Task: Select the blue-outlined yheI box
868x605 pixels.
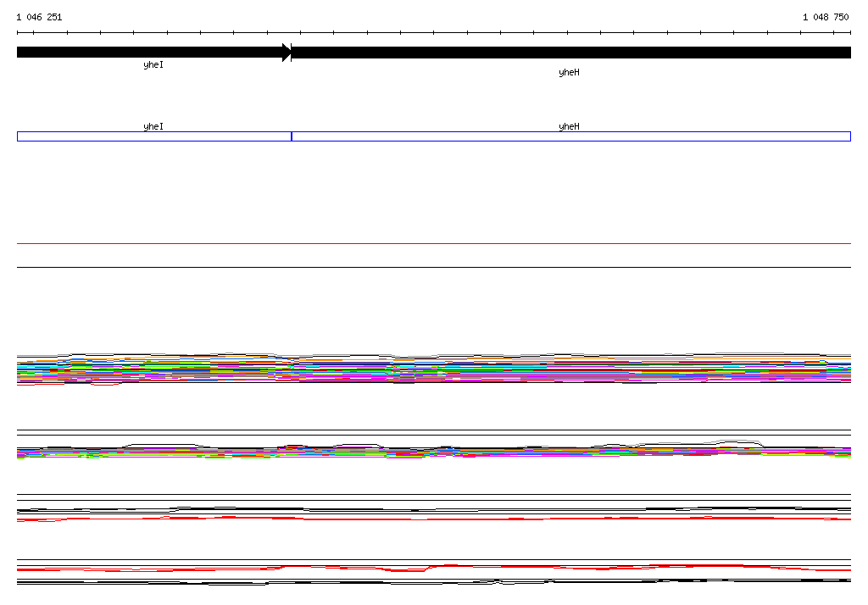Action: tap(153, 136)
